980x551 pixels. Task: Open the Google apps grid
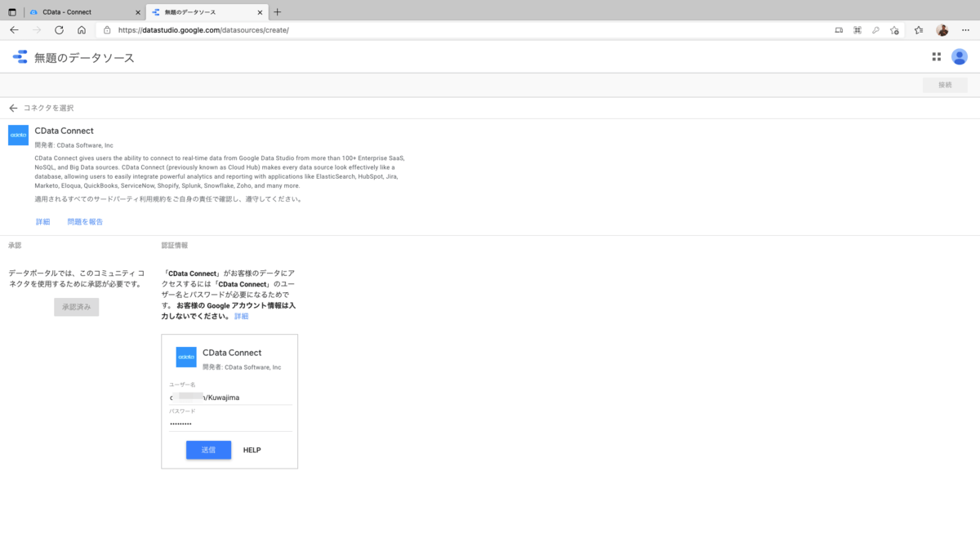click(x=936, y=57)
